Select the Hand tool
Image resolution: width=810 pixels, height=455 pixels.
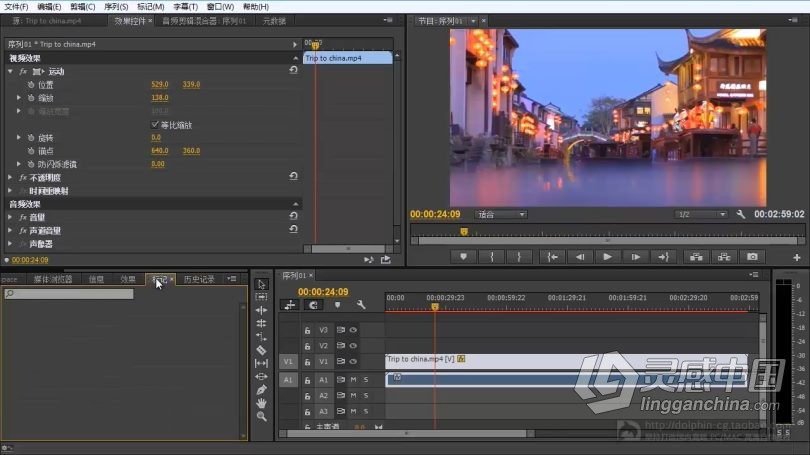[261, 403]
